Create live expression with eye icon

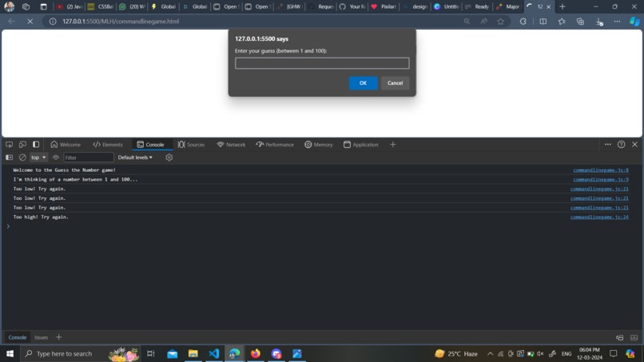pyautogui.click(x=55, y=157)
